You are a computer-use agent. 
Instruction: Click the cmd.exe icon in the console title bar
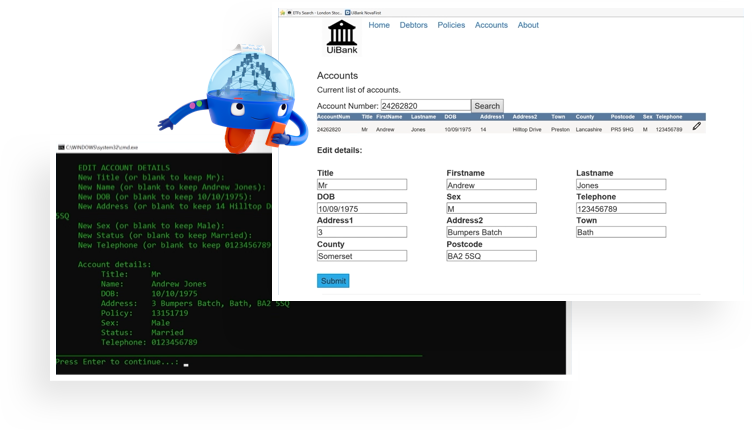[x=60, y=147]
